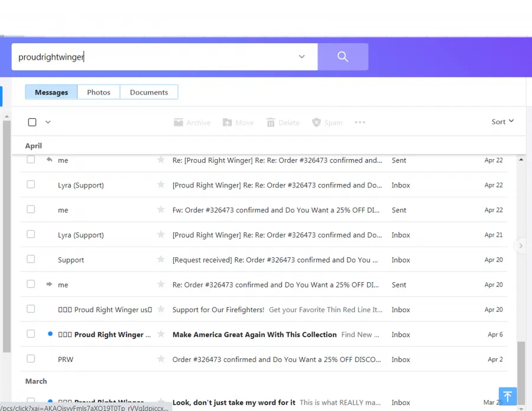Click the page scrollbar thumb at bottom right
The width and height of the screenshot is (532, 411).
521,373
